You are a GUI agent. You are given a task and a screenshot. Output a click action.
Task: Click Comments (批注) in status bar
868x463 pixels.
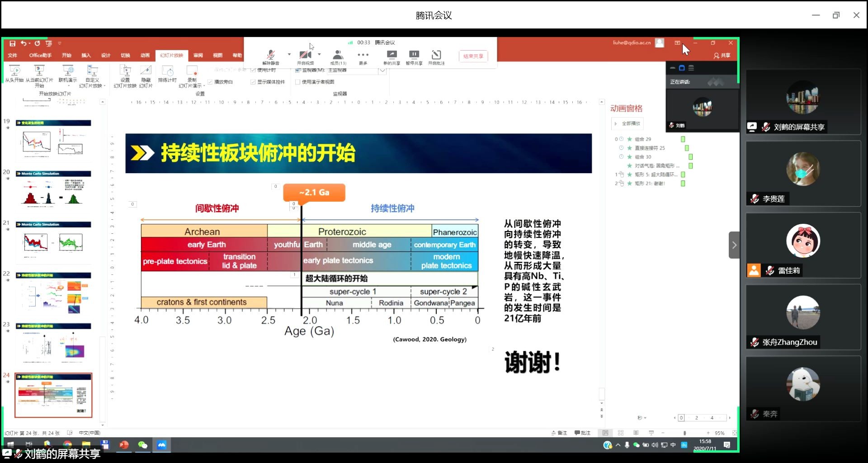pyautogui.click(x=583, y=433)
